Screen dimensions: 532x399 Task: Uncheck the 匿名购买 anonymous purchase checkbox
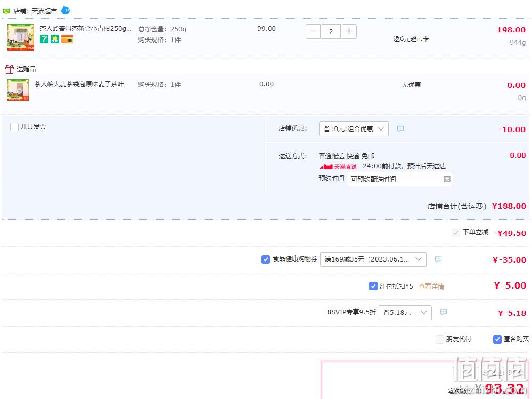point(497,339)
